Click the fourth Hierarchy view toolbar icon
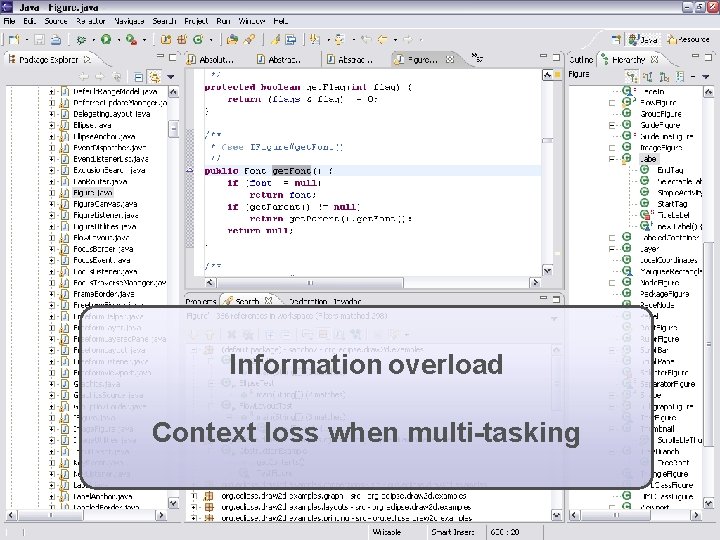720x540 pixels. pyautogui.click(x=680, y=77)
